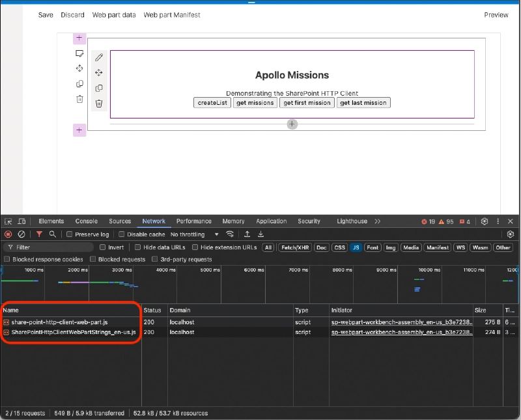Click the duplicate web part icon

tap(99, 88)
